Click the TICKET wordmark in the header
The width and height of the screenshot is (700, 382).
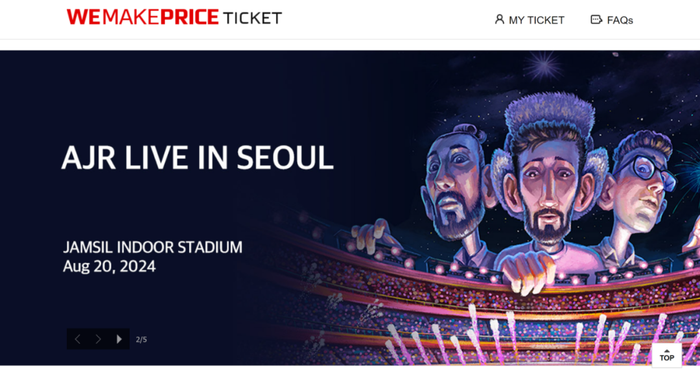(252, 18)
